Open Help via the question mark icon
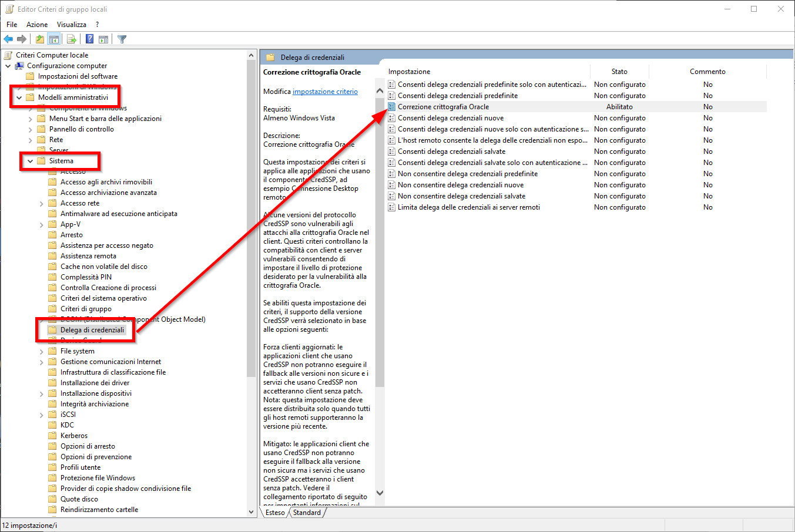Image resolution: width=795 pixels, height=532 pixels. [89, 39]
